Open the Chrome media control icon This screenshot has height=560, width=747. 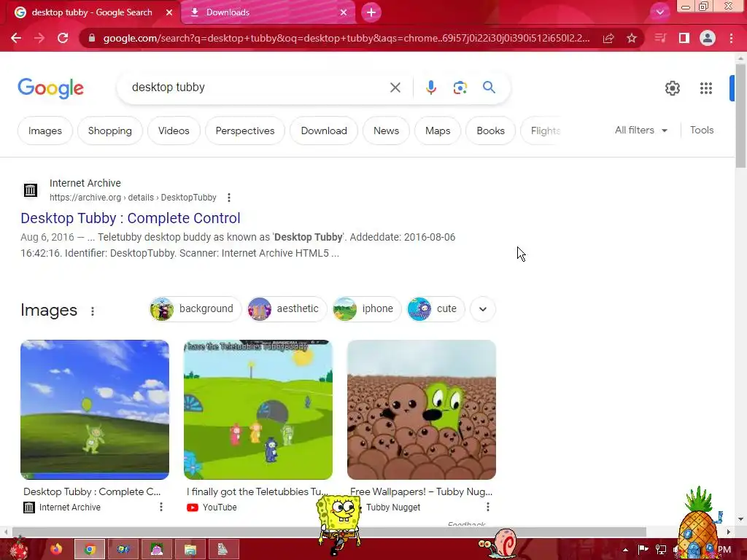pyautogui.click(x=660, y=38)
